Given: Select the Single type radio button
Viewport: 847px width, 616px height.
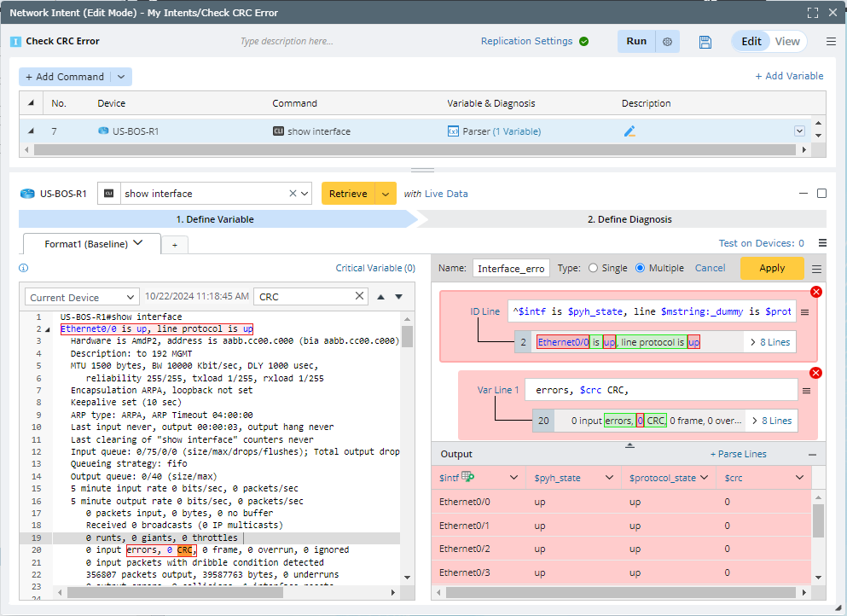Looking at the screenshot, I should point(593,268).
